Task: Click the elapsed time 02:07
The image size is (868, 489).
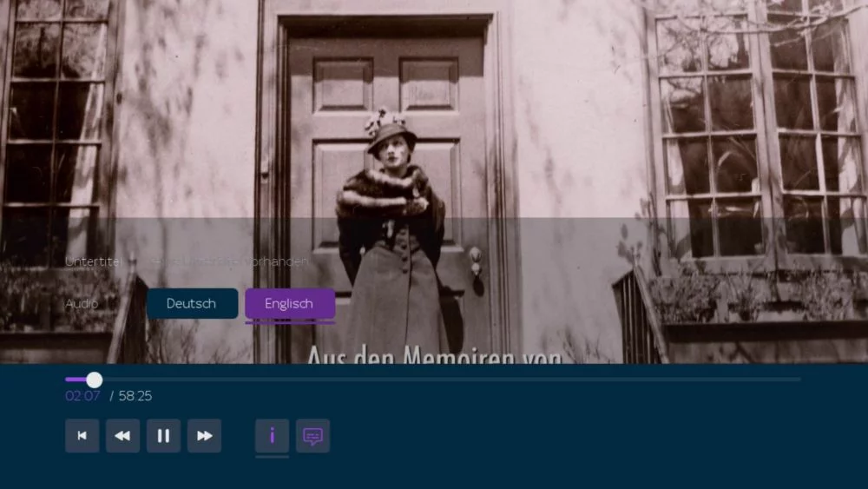Action: point(82,396)
